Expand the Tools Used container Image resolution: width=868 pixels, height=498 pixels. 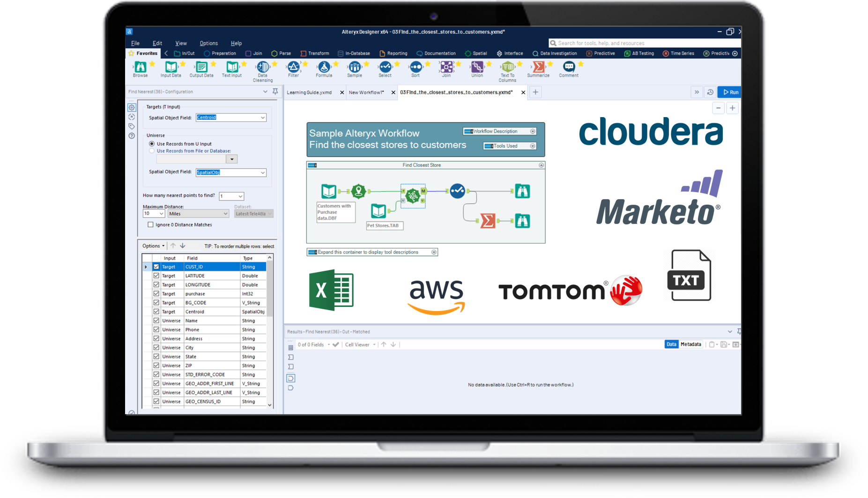[533, 146]
